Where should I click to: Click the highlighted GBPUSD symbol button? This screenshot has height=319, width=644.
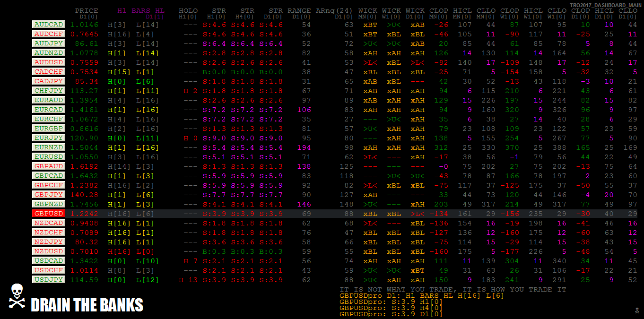pyautogui.click(x=48, y=214)
